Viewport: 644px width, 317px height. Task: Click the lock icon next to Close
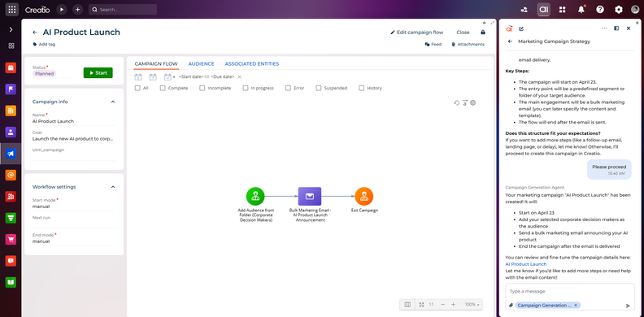(x=482, y=33)
